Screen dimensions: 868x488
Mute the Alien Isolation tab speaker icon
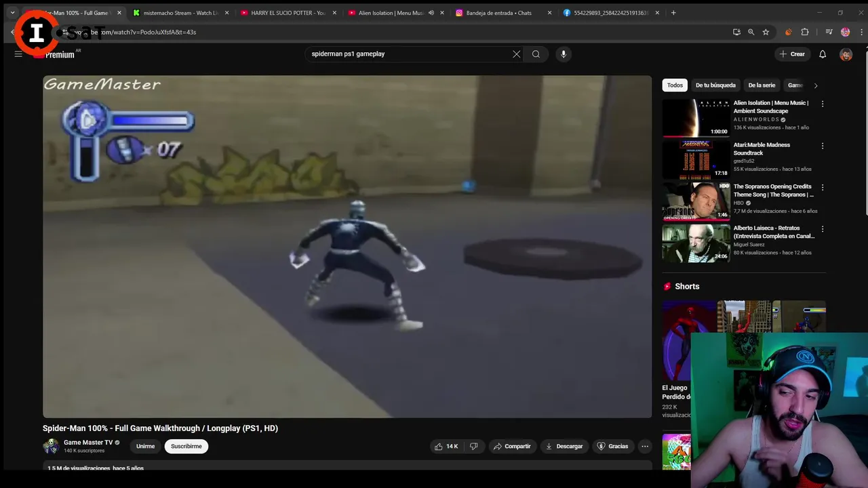[431, 13]
